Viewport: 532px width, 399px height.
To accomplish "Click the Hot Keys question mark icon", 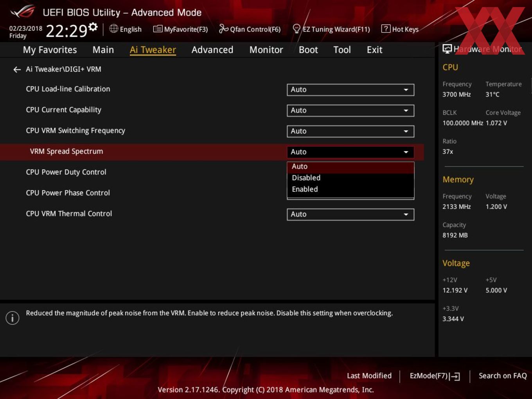I will pos(386,29).
